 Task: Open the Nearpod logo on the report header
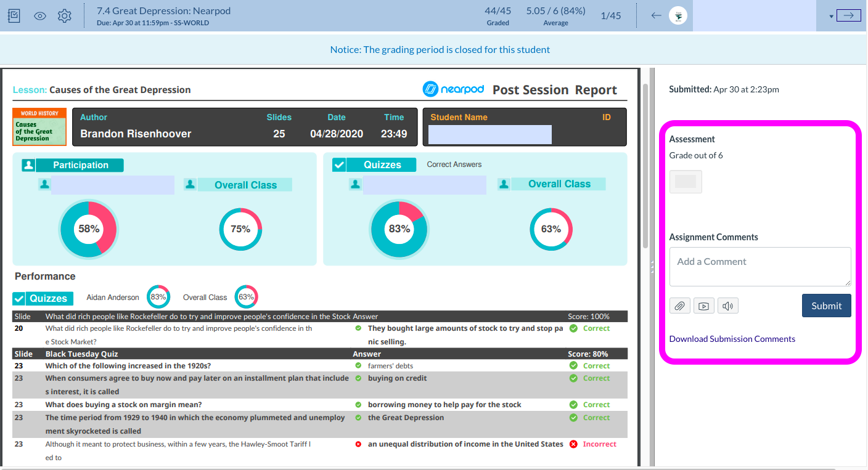pos(454,89)
